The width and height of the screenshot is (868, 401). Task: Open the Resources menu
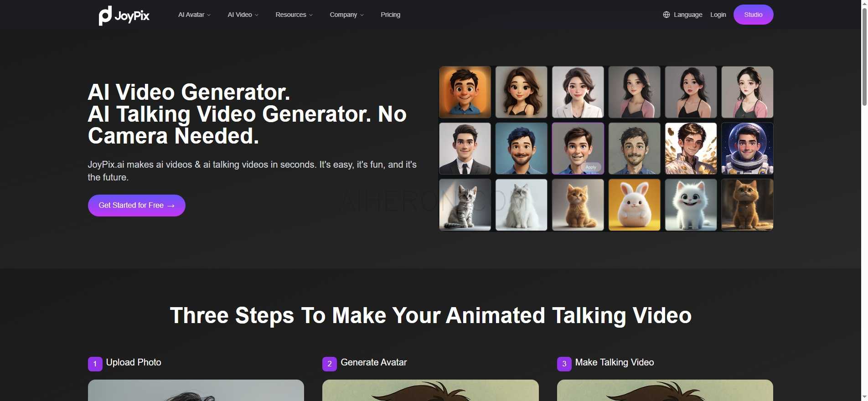[294, 15]
